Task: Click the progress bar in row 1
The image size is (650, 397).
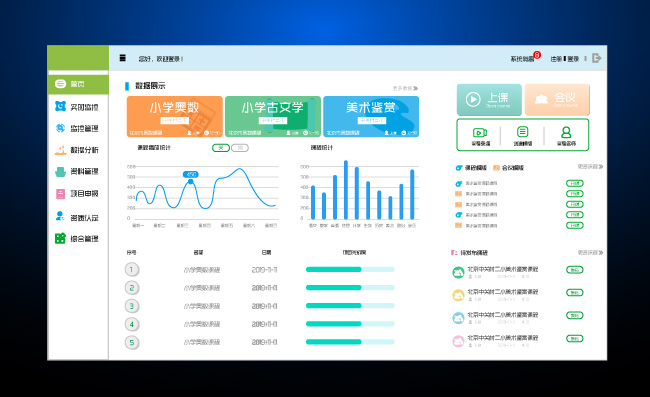Action: (350, 269)
